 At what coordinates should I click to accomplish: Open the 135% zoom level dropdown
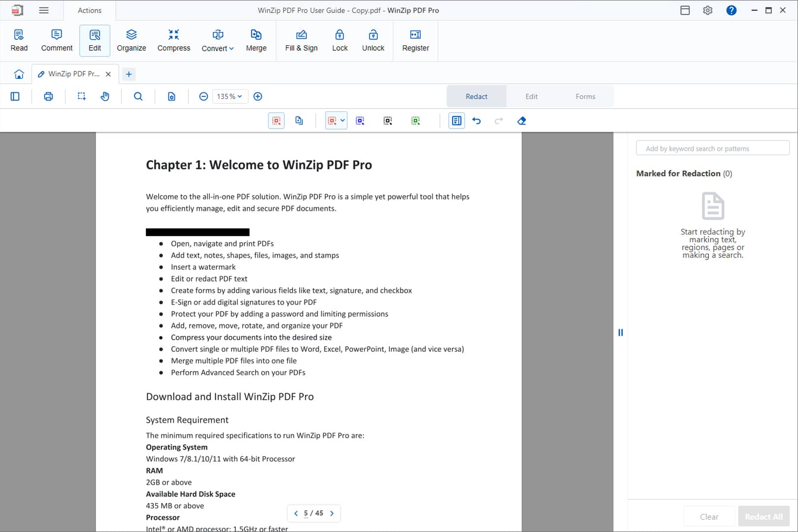pos(230,97)
